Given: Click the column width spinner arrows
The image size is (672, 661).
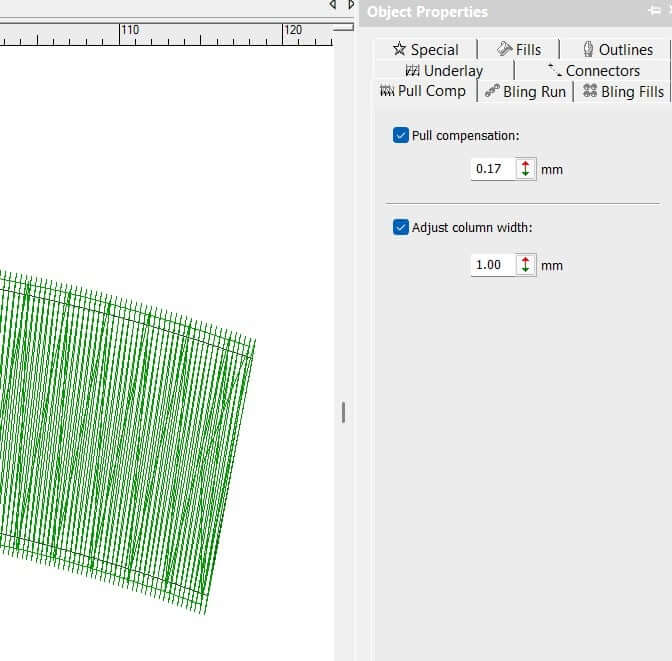Looking at the screenshot, I should pyautogui.click(x=526, y=265).
